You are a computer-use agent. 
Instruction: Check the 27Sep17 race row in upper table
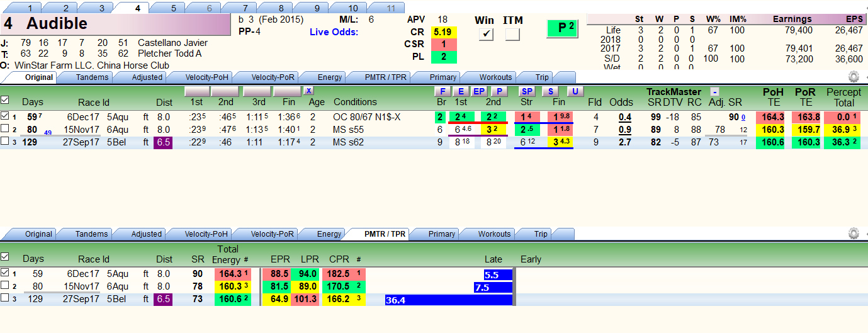[5, 142]
